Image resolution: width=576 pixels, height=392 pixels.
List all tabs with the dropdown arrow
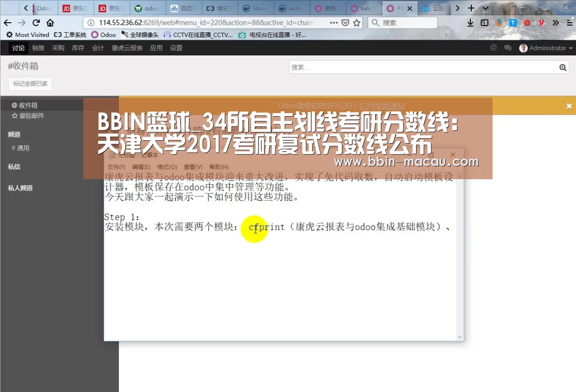point(486,8)
